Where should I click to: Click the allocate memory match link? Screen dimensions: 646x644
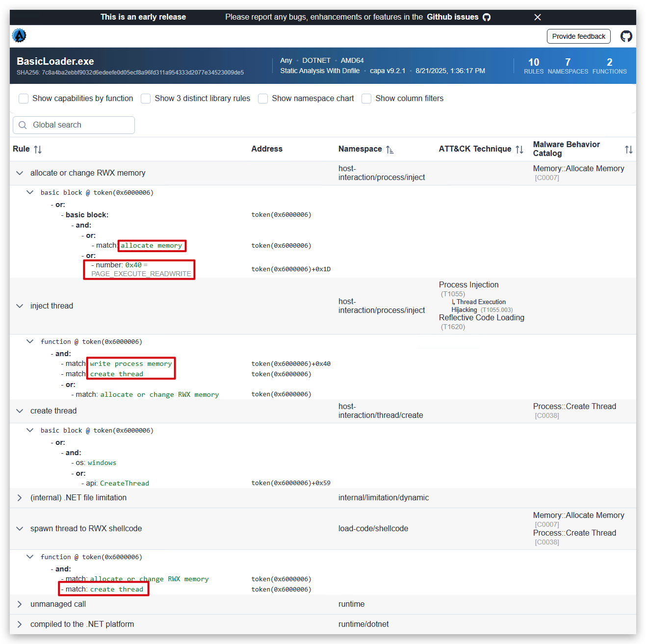click(x=152, y=246)
